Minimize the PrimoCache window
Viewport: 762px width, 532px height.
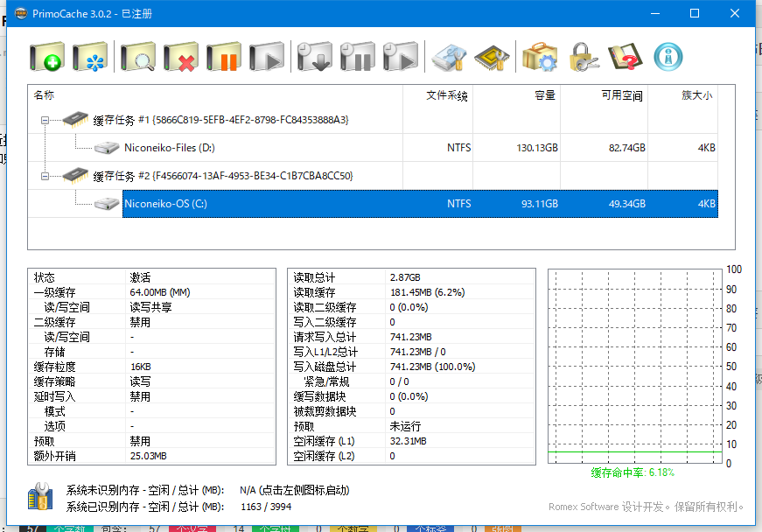tap(655, 13)
